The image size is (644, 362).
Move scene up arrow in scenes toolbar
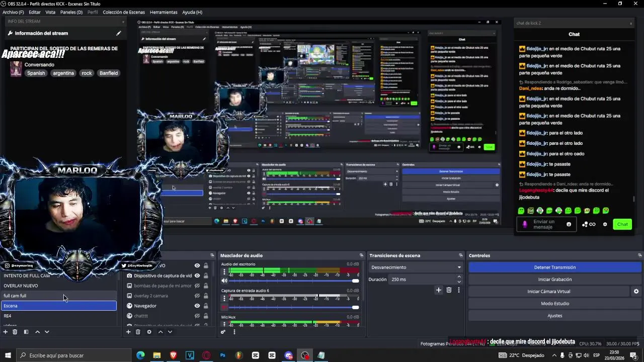[x=37, y=332]
